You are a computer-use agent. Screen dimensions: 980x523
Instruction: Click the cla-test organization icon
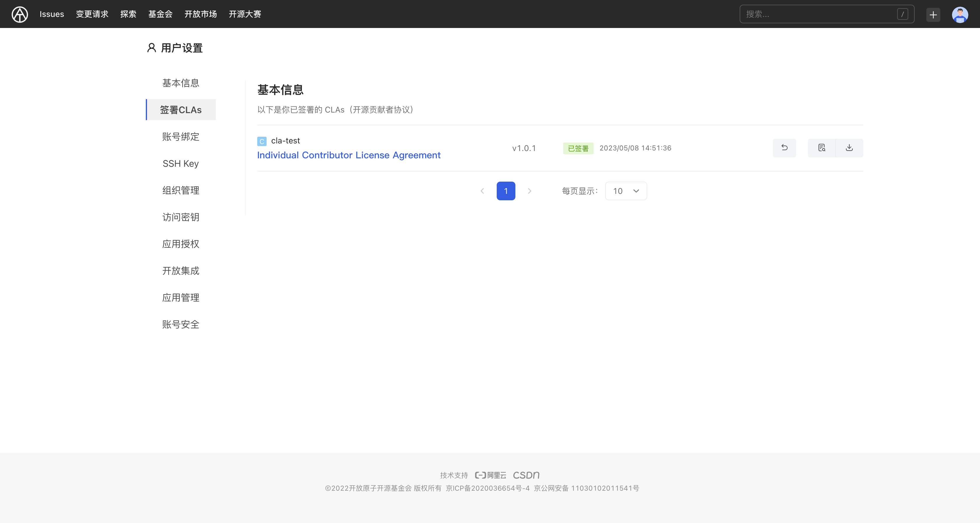coord(262,141)
